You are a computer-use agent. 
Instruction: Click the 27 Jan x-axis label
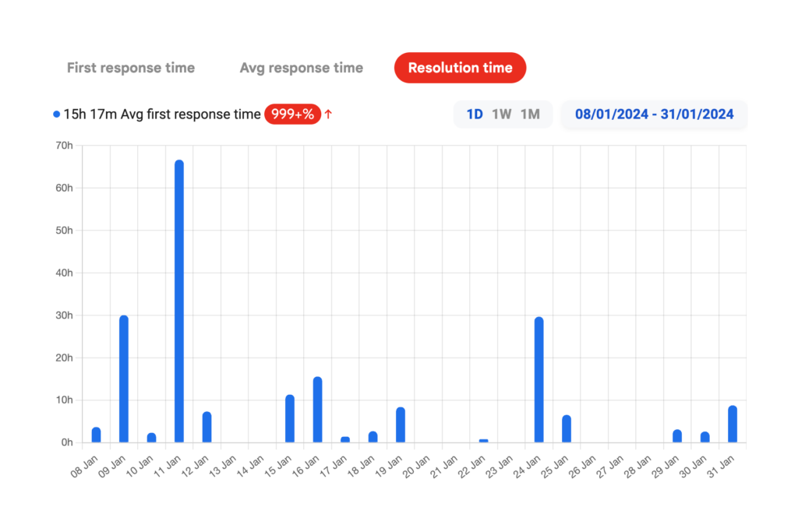click(609, 467)
